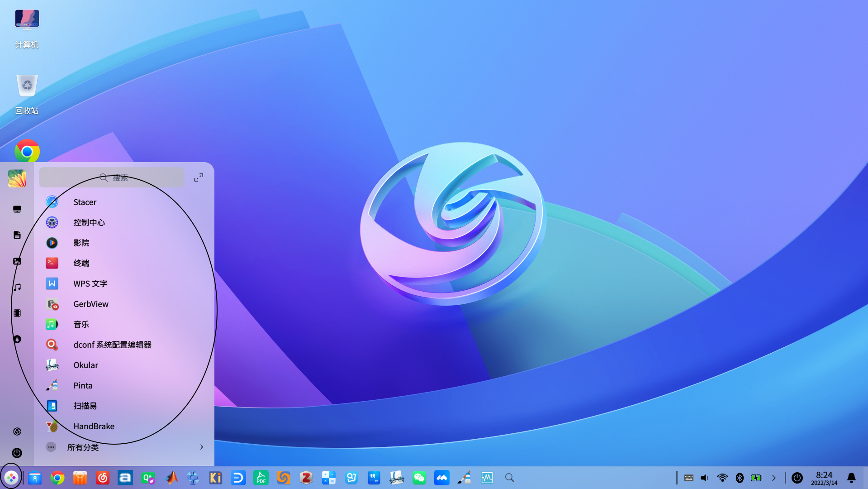Image resolution: width=868 pixels, height=489 pixels.
Task: Open Music folder from start menu sidebar
Action: coord(17,287)
